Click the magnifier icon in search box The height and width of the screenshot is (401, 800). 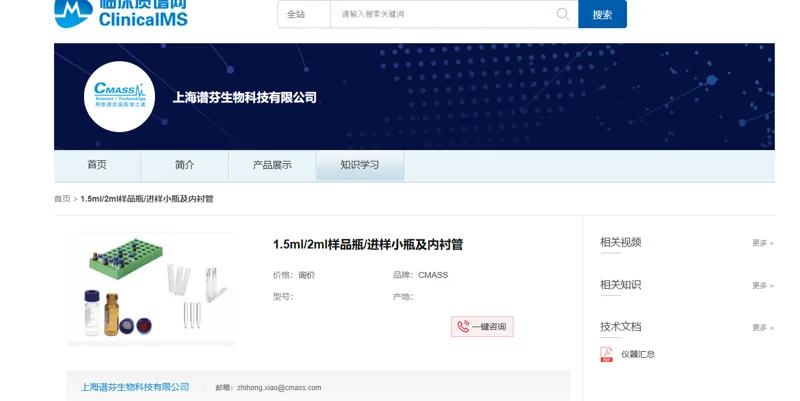tap(562, 14)
